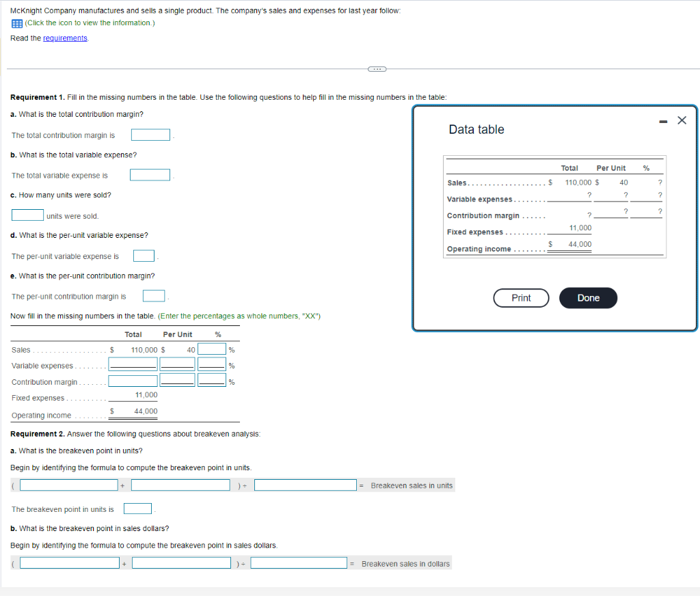Click the 44,000 Operating income in Data table
The width and height of the screenshot is (700, 596).
580,244
